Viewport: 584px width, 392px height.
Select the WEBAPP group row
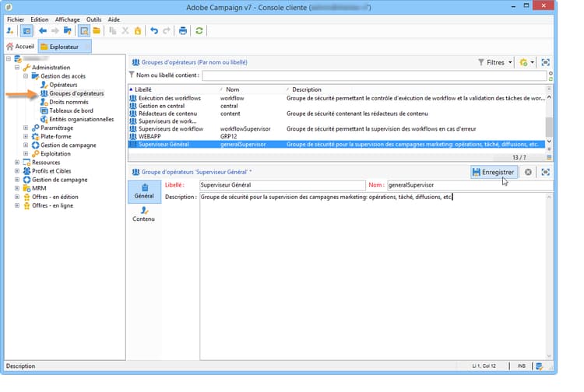pyautogui.click(x=336, y=136)
